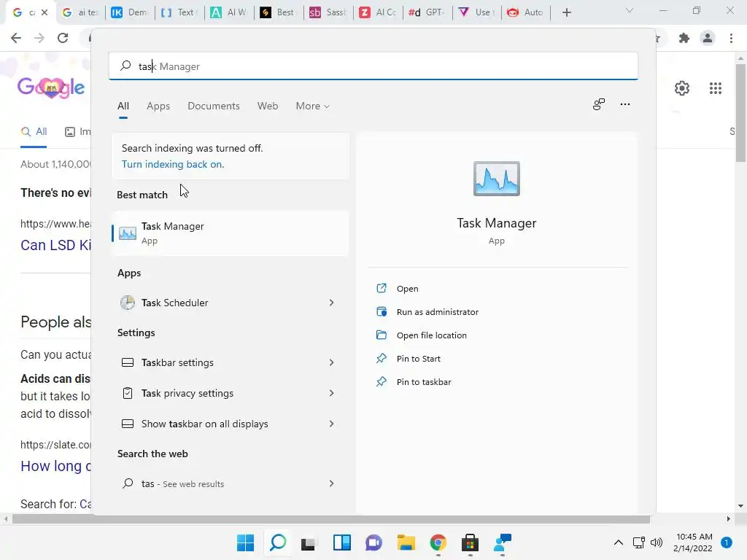Reload the page in Chrome
The height and width of the screenshot is (560, 747).
coord(63,38)
